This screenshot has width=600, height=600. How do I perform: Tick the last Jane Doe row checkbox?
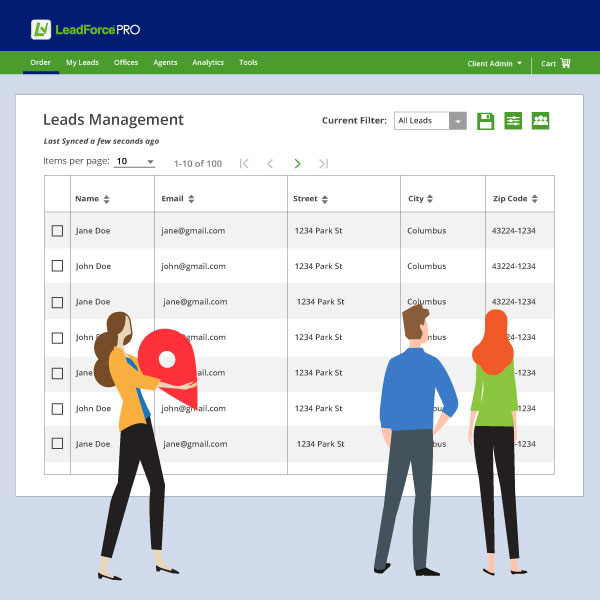(x=57, y=443)
